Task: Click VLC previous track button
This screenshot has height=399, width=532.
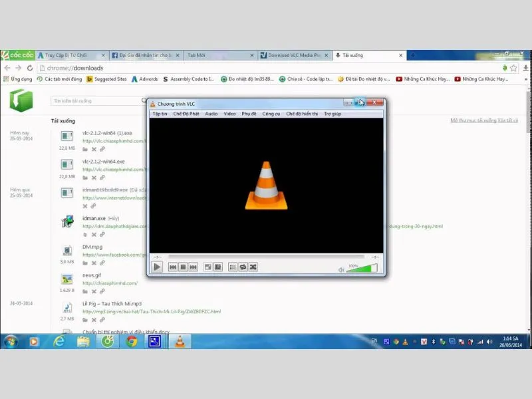Action: click(173, 267)
